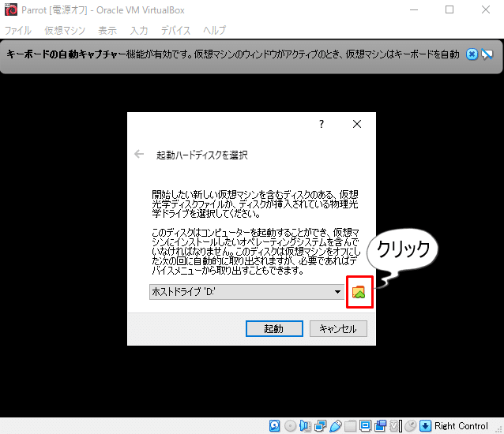Image resolution: width=504 pixels, height=434 pixels.
Task: Click the host key arrow icon
Action: (x=425, y=426)
